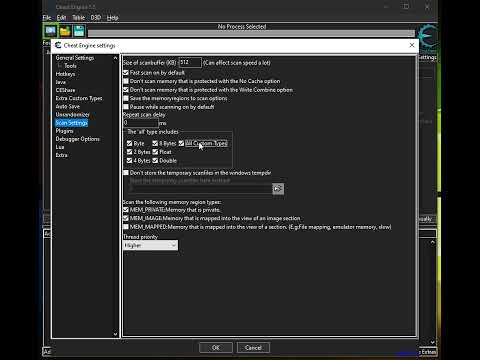Select Unrandomizer in the settings tree
The height and width of the screenshot is (360, 480).
click(x=72, y=114)
